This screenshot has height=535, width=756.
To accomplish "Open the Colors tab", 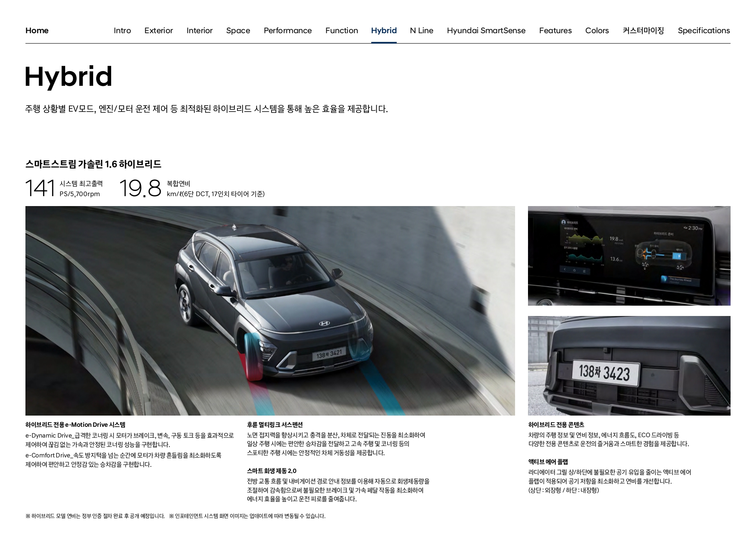I will click(x=597, y=31).
